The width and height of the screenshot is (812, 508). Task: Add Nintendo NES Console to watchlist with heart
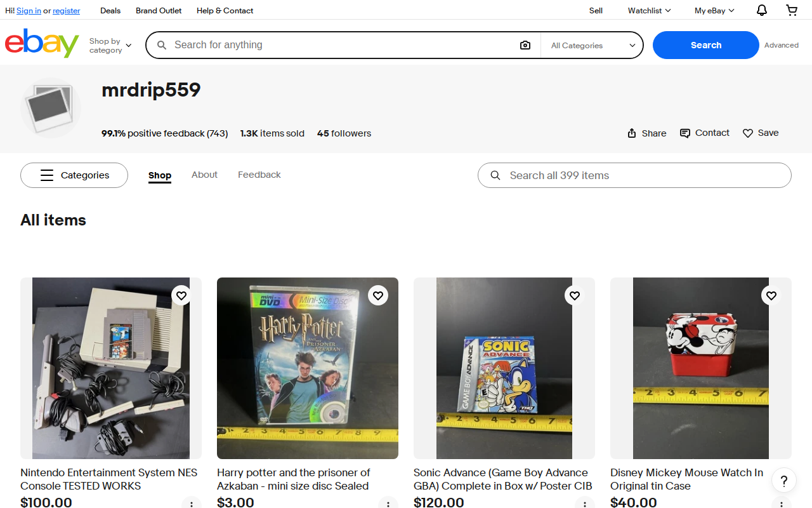(181, 295)
